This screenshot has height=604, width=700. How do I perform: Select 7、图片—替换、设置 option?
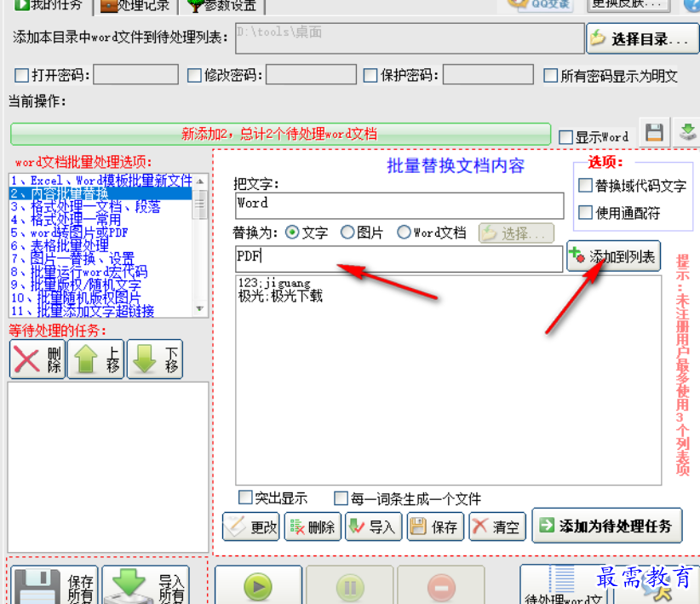point(100,259)
